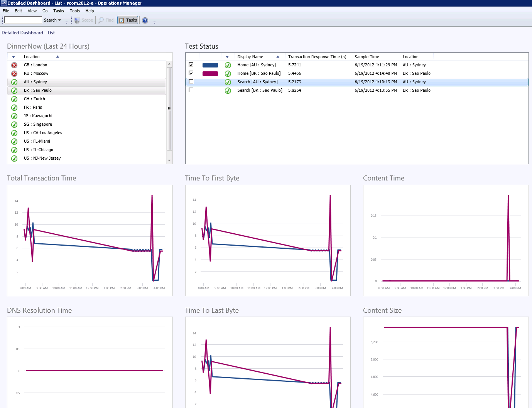Image resolution: width=532 pixels, height=408 pixels.
Task: Click the Find toolbar button
Action: (x=106, y=20)
